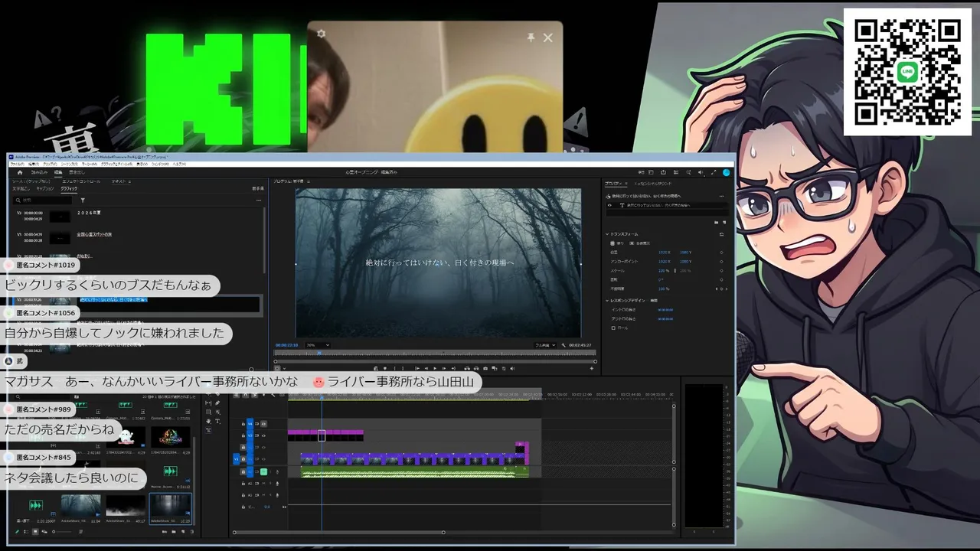Select the エフェクトコントロール tab
This screenshot has width=980, height=551.
pos(80,181)
